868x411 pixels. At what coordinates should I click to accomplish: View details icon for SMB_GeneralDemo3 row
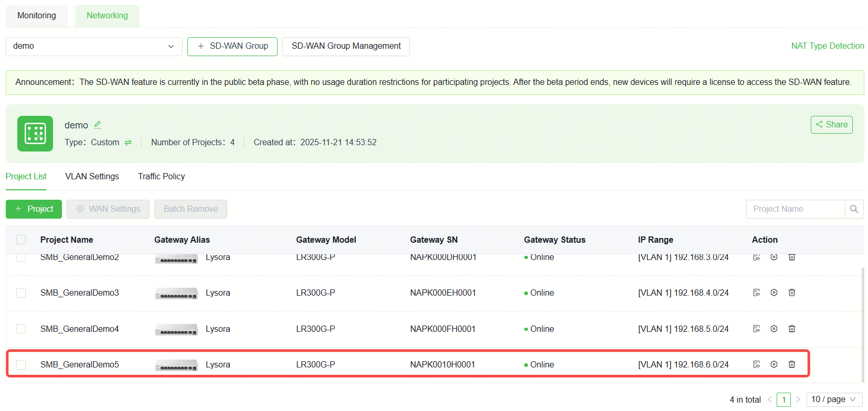(756, 293)
